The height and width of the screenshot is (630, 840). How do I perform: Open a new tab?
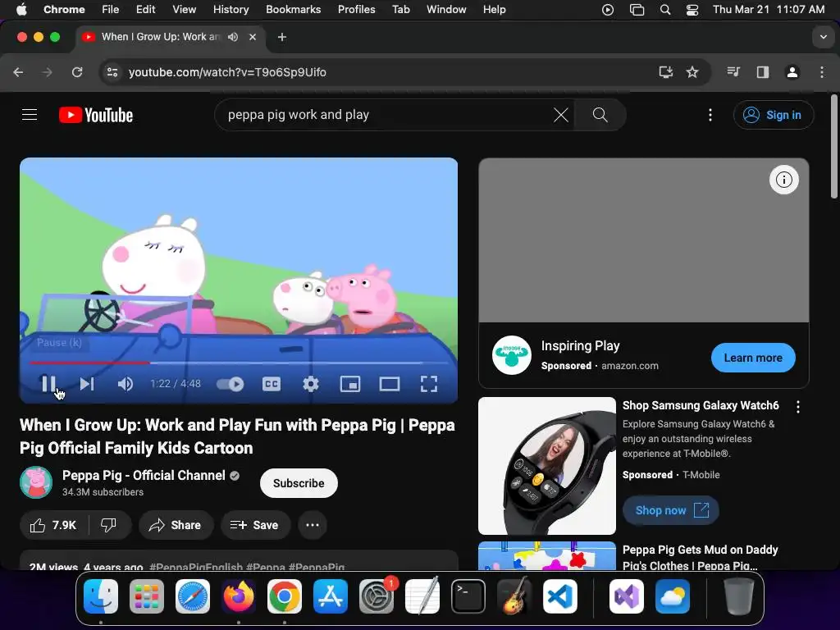click(282, 37)
